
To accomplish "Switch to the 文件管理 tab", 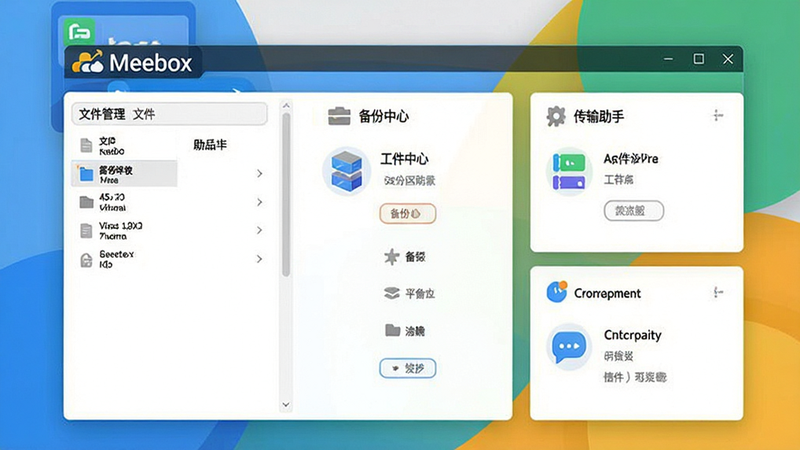I will (102, 114).
